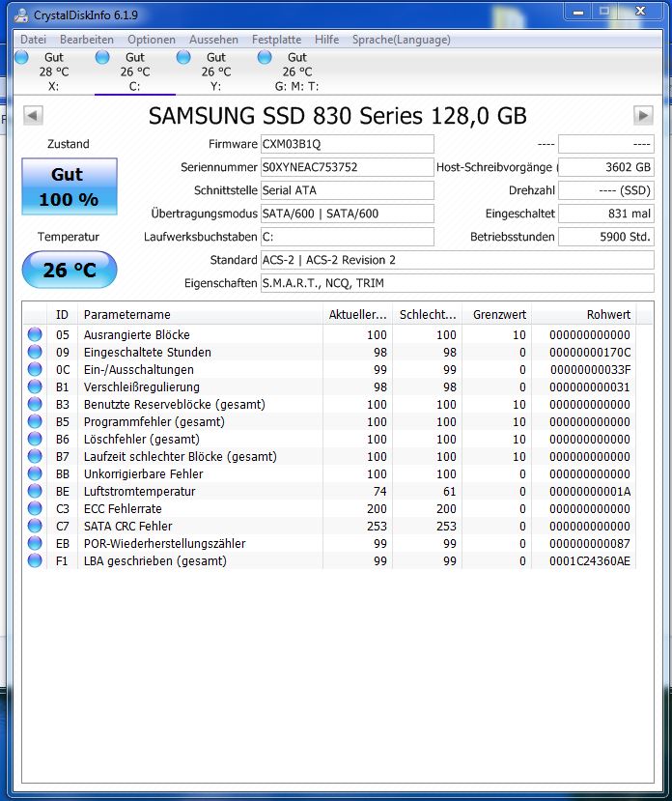Click status orb for Laufzeit schlechter Blöcke
Screen dimensions: 672x801
pyautogui.click(x=35, y=456)
